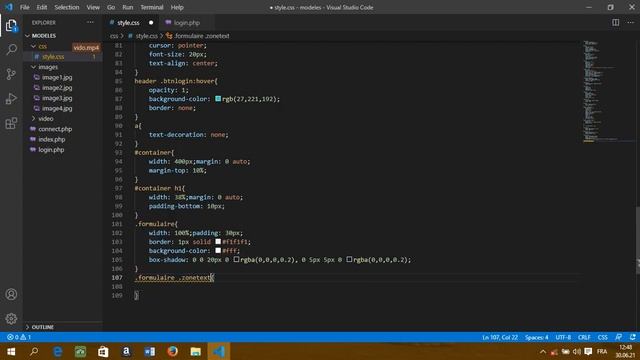Launch Edge from the taskbar

[58, 351]
